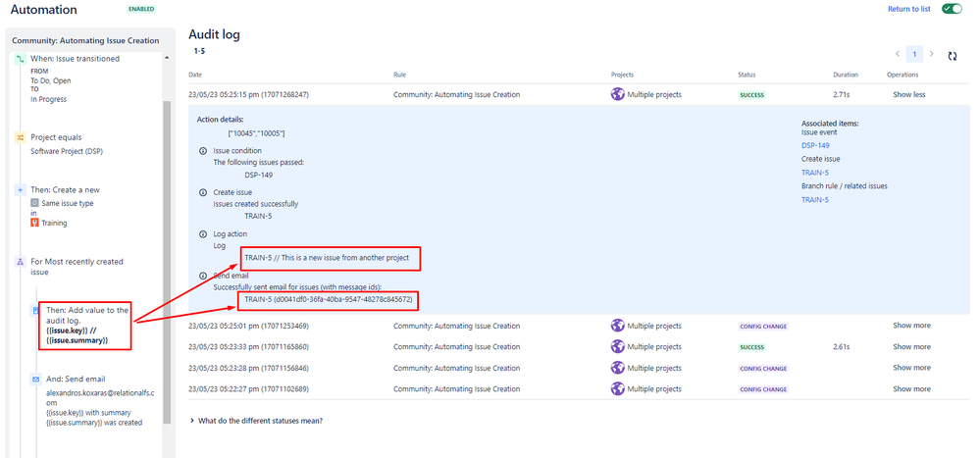
Task: Click the scroll up arrow in sidebar
Action: (166, 58)
